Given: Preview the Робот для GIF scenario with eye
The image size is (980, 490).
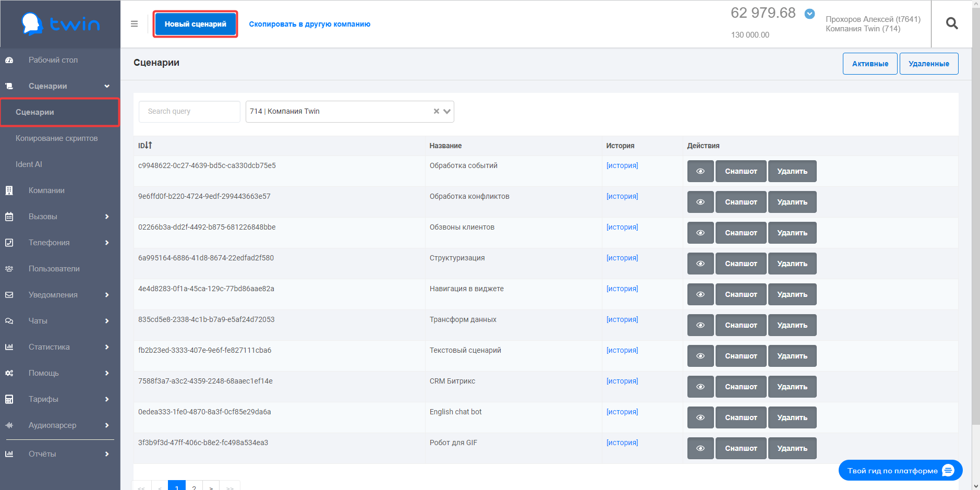Looking at the screenshot, I should (x=700, y=448).
